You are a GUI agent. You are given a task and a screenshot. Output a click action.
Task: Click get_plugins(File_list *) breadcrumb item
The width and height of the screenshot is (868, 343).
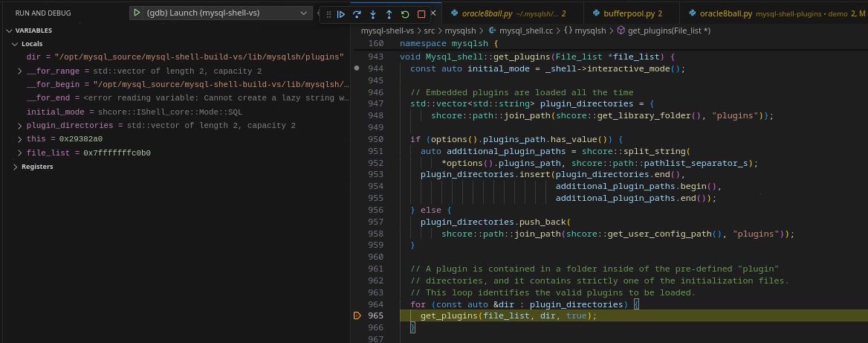click(x=668, y=31)
